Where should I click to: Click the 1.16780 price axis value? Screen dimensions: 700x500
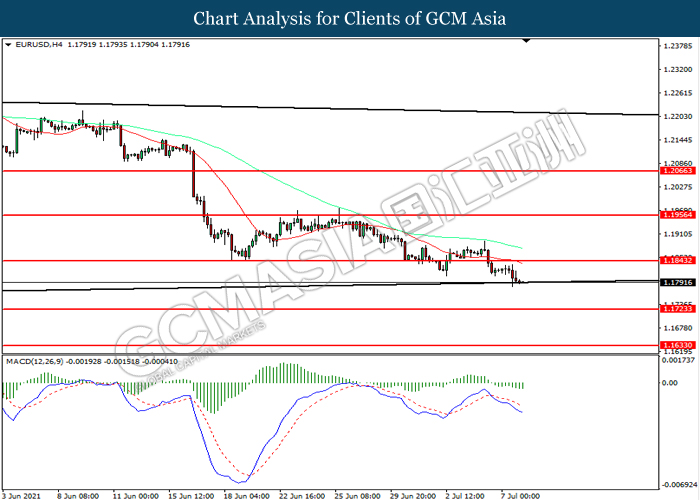tap(679, 328)
